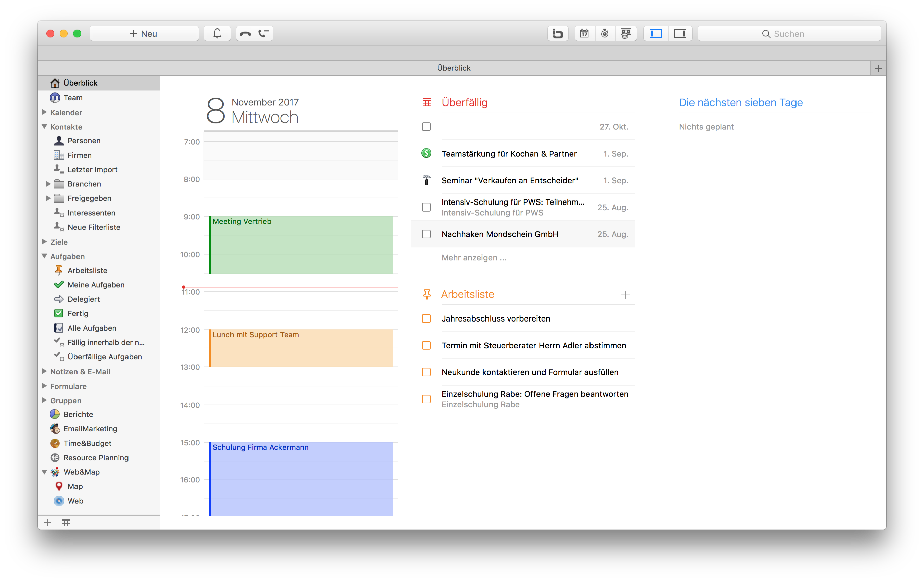924x582 pixels.
Task: Add a new tab with plus button
Action: [x=878, y=68]
